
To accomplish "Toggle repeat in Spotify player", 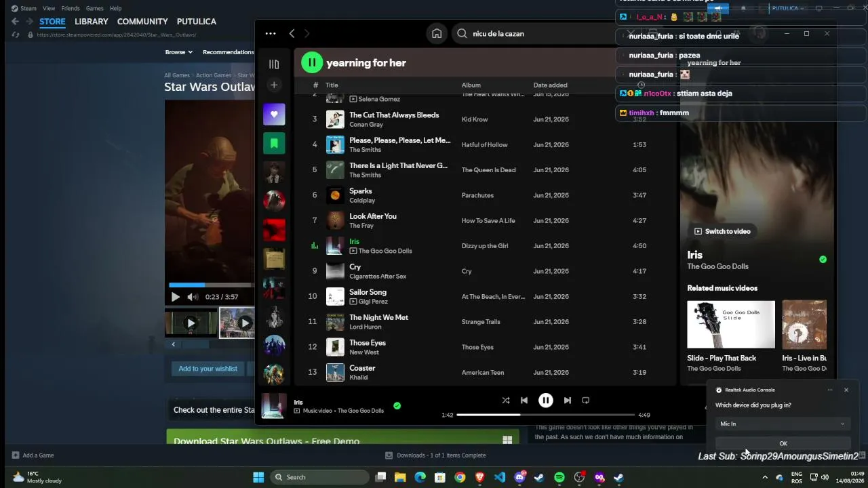I will 586,400.
